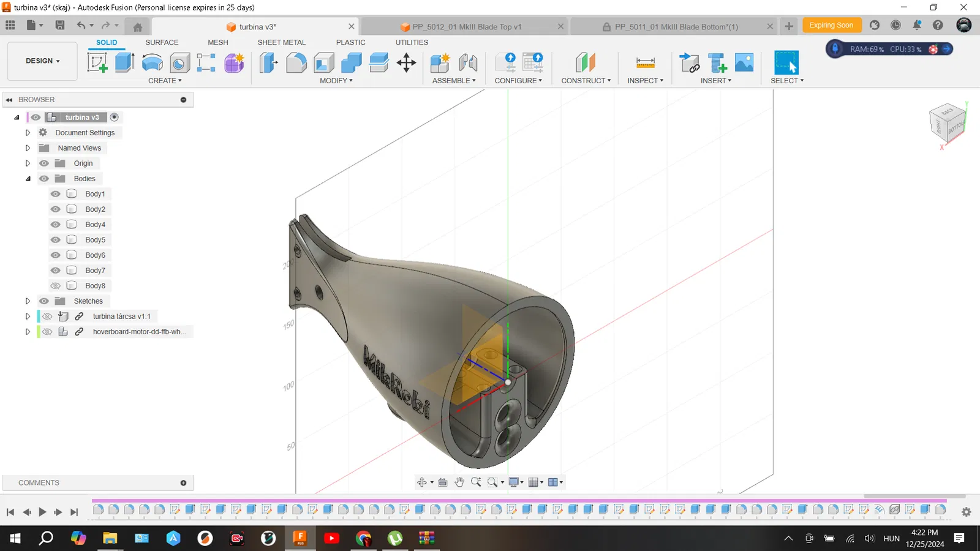
Task: Activate the Move/Copy tool
Action: 406,62
